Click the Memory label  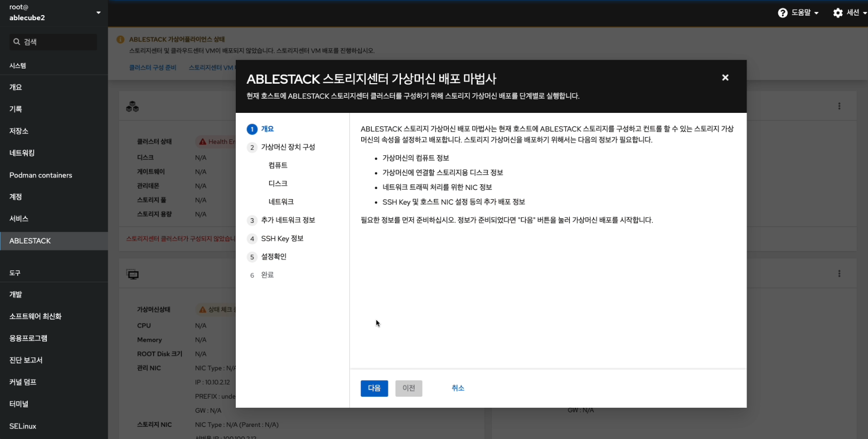point(150,340)
